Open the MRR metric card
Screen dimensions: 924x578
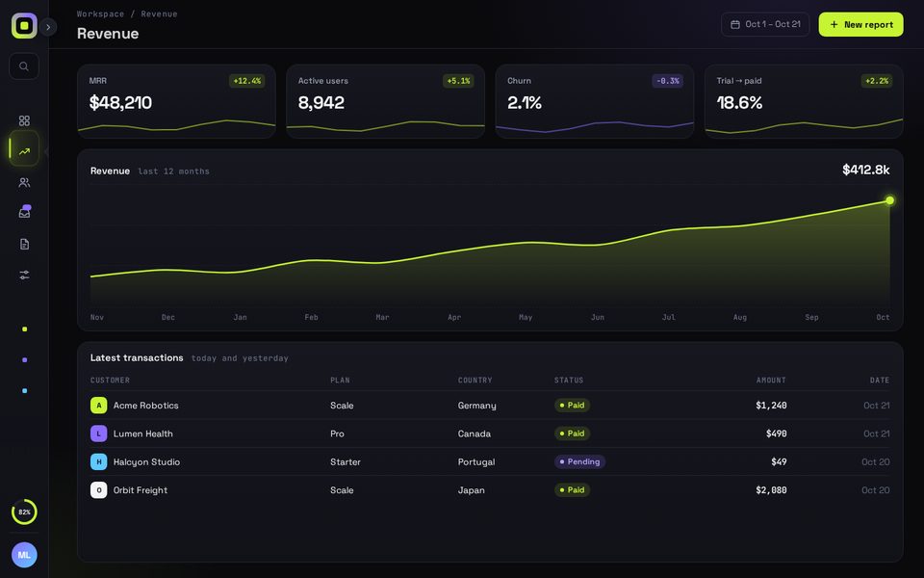coord(176,101)
